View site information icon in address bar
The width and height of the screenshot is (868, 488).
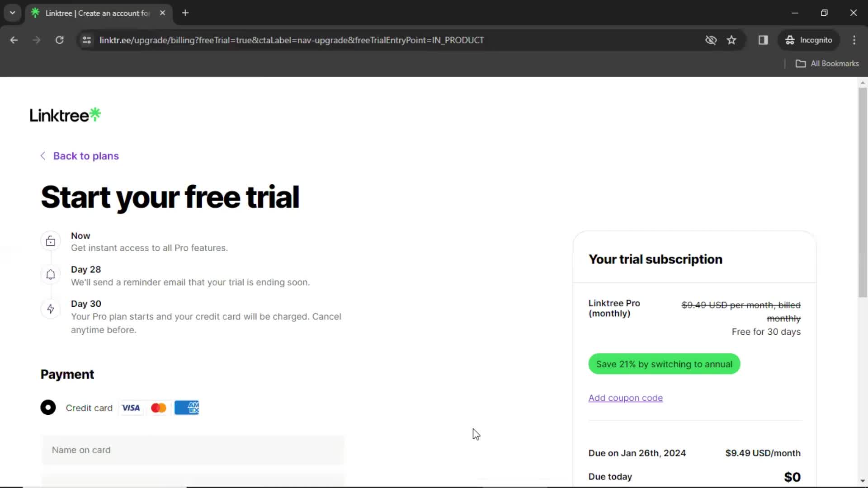click(87, 40)
